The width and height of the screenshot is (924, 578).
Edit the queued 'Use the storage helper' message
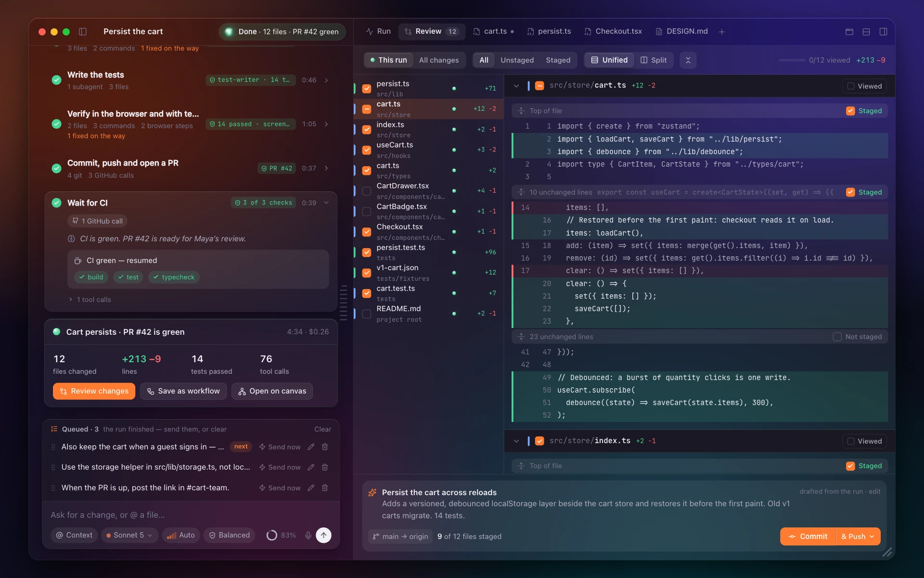click(x=311, y=467)
